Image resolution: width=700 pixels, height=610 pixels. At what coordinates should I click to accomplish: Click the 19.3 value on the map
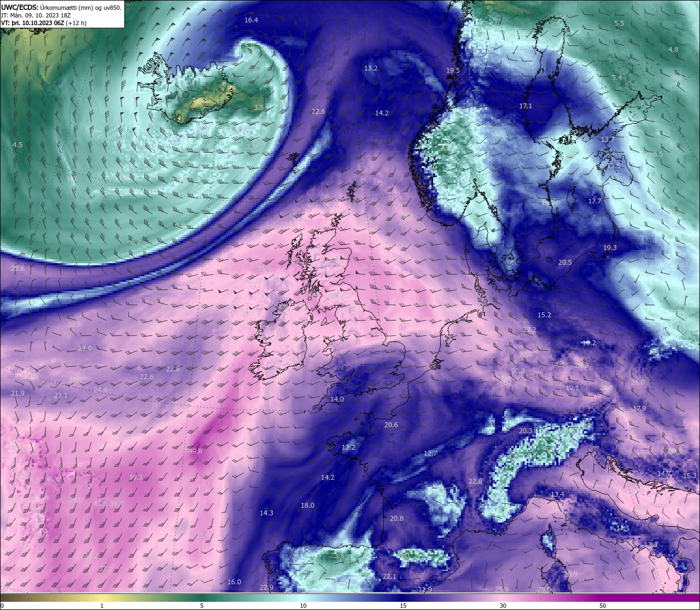coord(610,248)
